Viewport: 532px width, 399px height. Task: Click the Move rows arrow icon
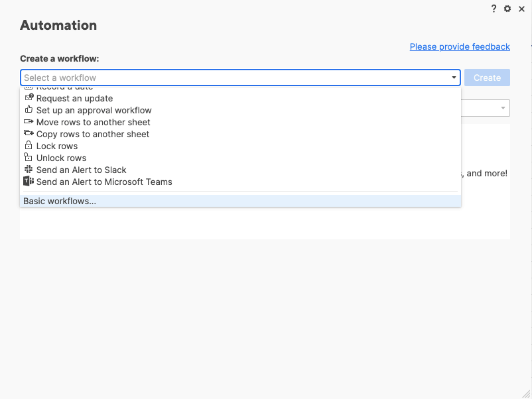pos(29,122)
